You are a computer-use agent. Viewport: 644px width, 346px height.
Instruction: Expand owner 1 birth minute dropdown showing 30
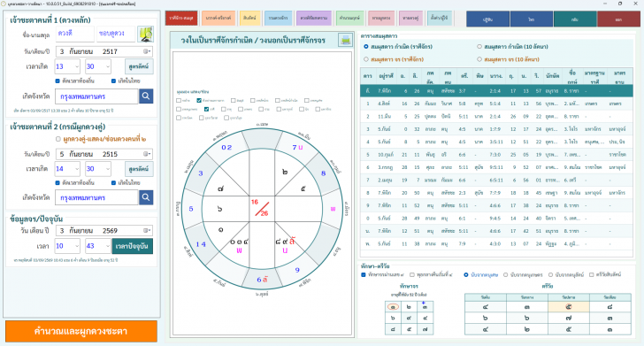click(108, 66)
